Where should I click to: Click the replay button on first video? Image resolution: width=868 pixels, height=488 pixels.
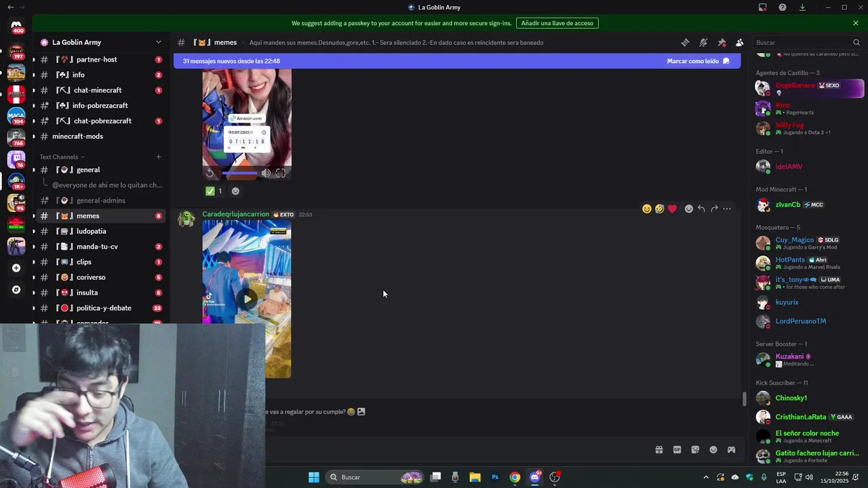[x=210, y=173]
